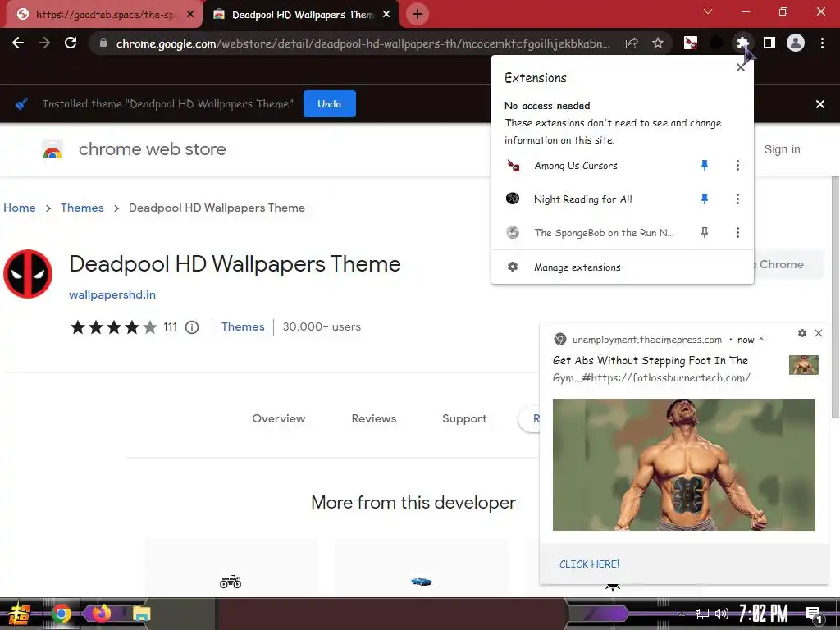Unpin Night Reading for All extension
The image size is (840, 630).
(x=705, y=199)
